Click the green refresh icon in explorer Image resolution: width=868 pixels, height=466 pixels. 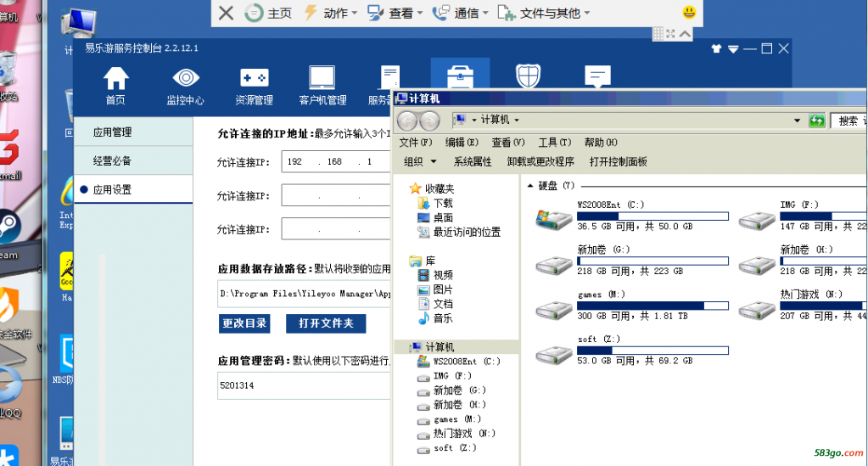816,121
